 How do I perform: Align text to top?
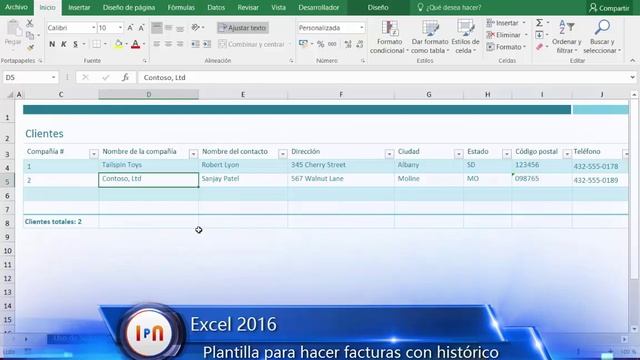[x=157, y=28]
